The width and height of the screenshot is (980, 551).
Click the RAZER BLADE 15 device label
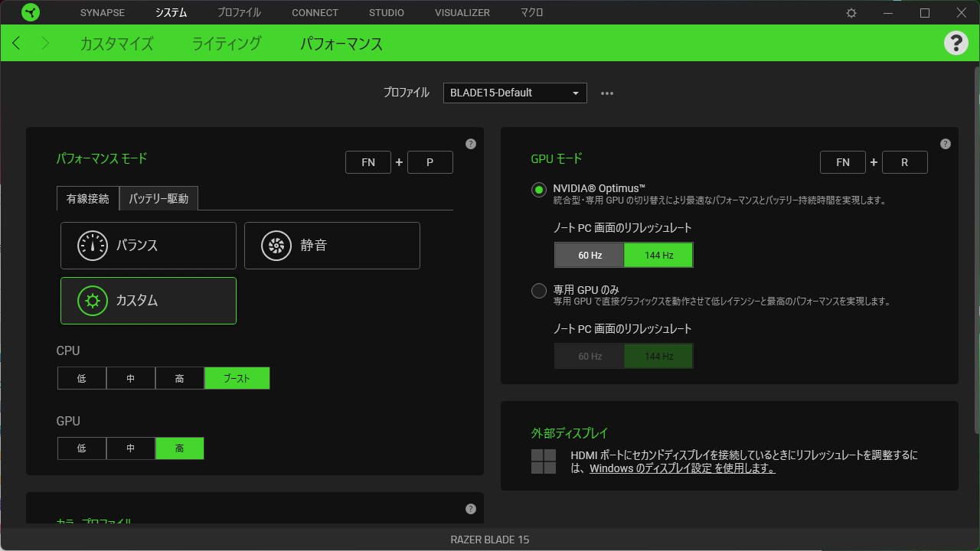[x=490, y=540]
